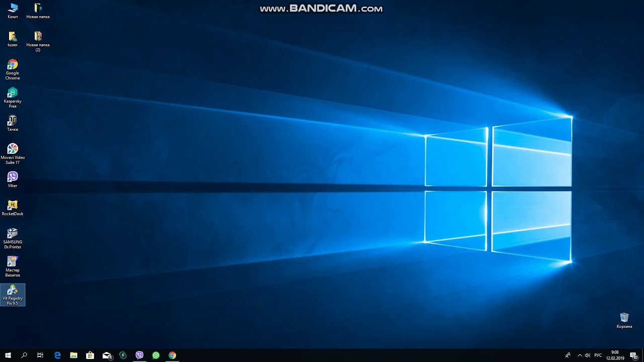Select the first Новая папка folder icon
The height and width of the screenshot is (362, 644).
[38, 11]
